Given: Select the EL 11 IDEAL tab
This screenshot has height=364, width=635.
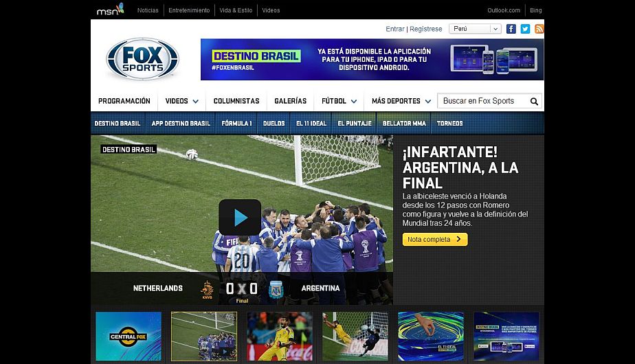Looking at the screenshot, I should click(x=311, y=123).
